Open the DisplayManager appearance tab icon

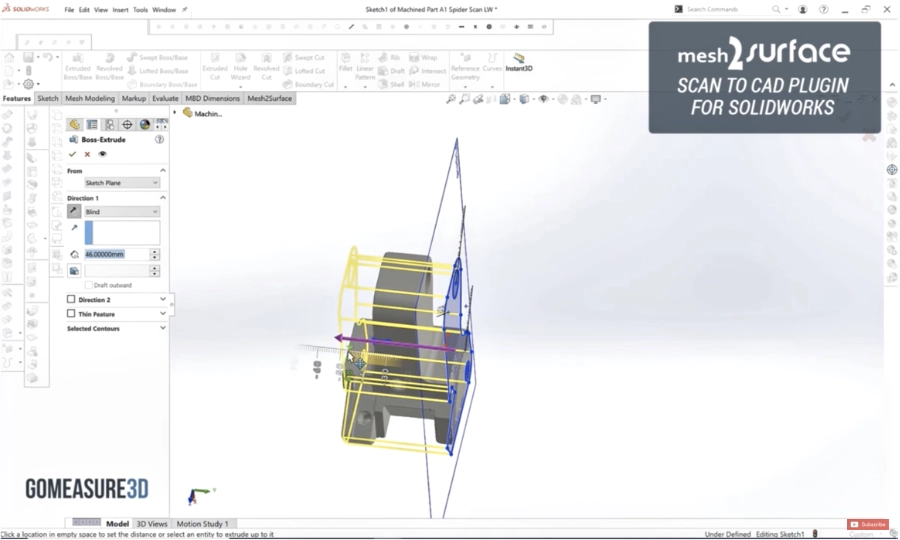[145, 125]
